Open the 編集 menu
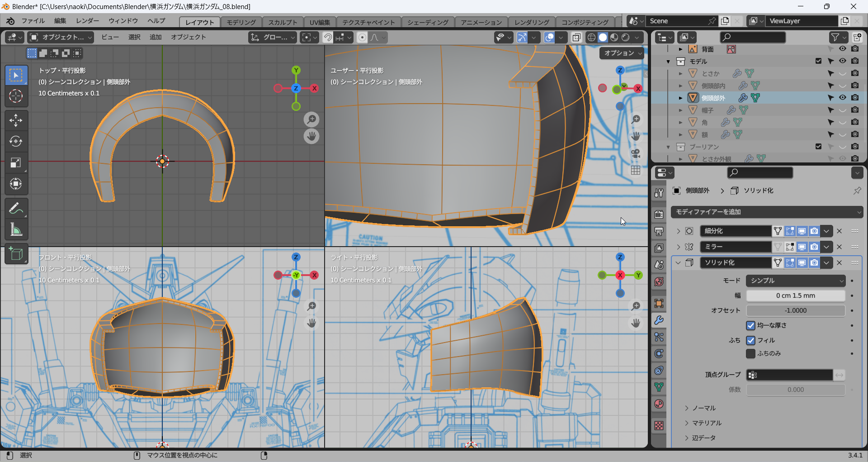 tap(60, 21)
